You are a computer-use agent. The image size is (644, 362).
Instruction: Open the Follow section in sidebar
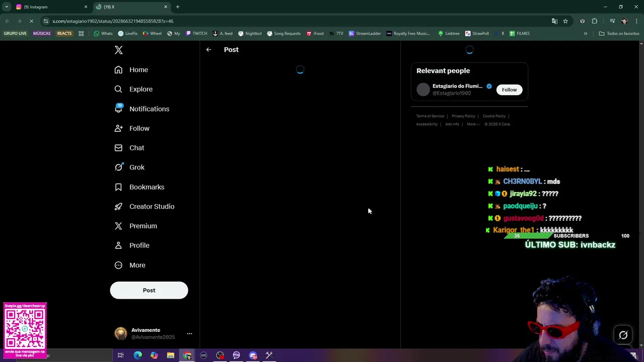tap(132, 129)
